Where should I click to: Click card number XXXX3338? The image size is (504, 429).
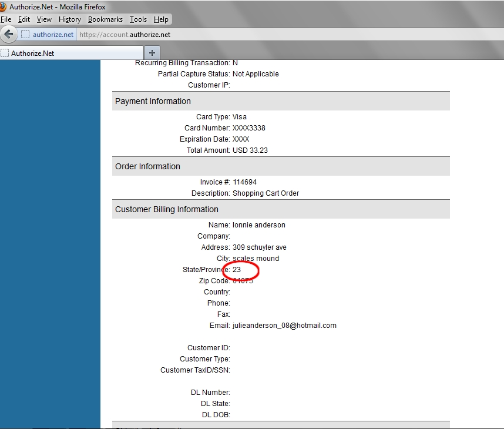[249, 128]
